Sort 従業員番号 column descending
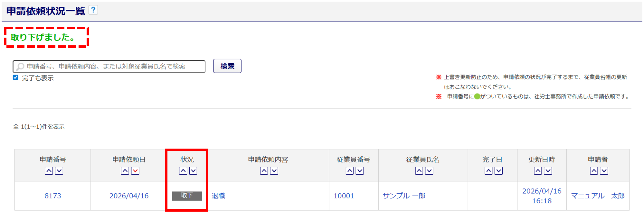Viewport: 644px width, 220px height. pos(360,171)
